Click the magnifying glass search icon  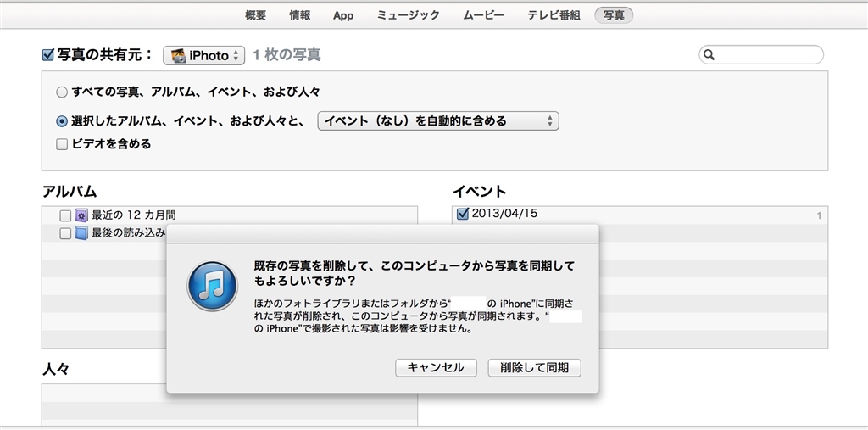click(x=710, y=55)
